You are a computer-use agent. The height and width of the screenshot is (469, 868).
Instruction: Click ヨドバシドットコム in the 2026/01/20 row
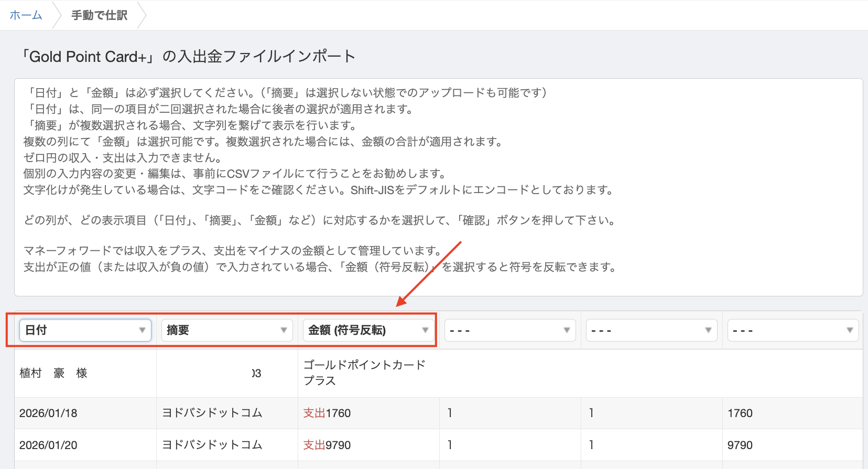pyautogui.click(x=212, y=445)
